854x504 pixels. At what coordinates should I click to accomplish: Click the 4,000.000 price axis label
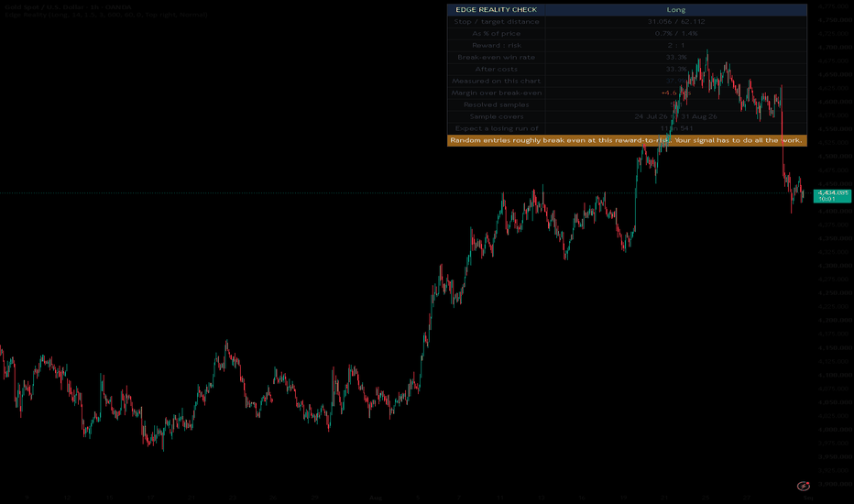835,430
